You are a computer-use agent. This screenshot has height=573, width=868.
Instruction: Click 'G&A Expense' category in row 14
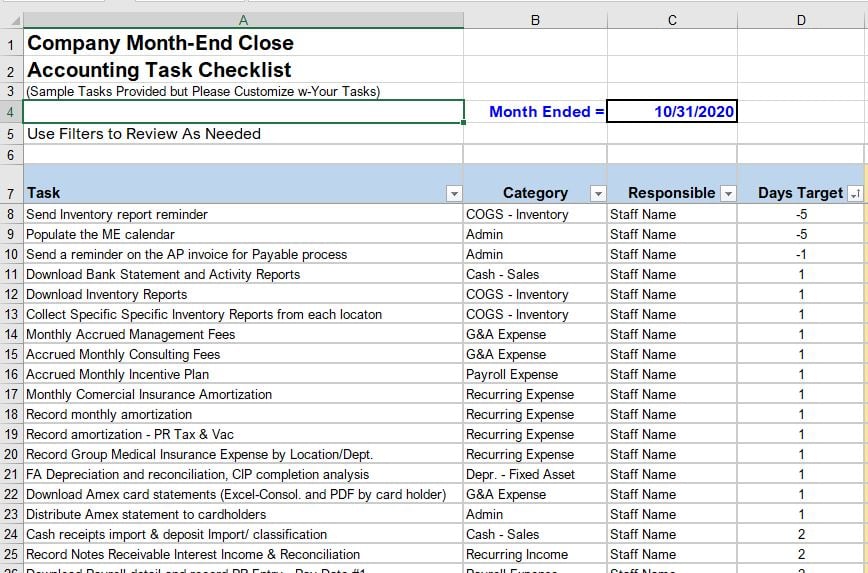click(x=535, y=334)
